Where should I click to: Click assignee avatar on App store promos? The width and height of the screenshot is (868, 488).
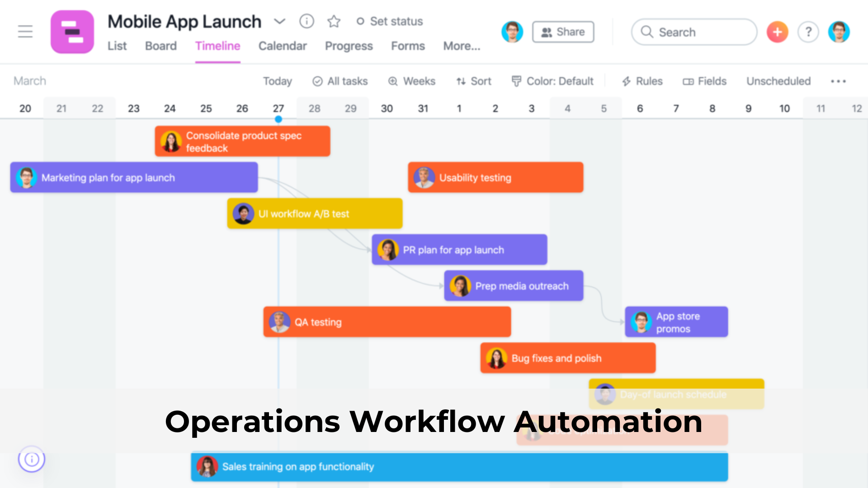[x=642, y=322]
